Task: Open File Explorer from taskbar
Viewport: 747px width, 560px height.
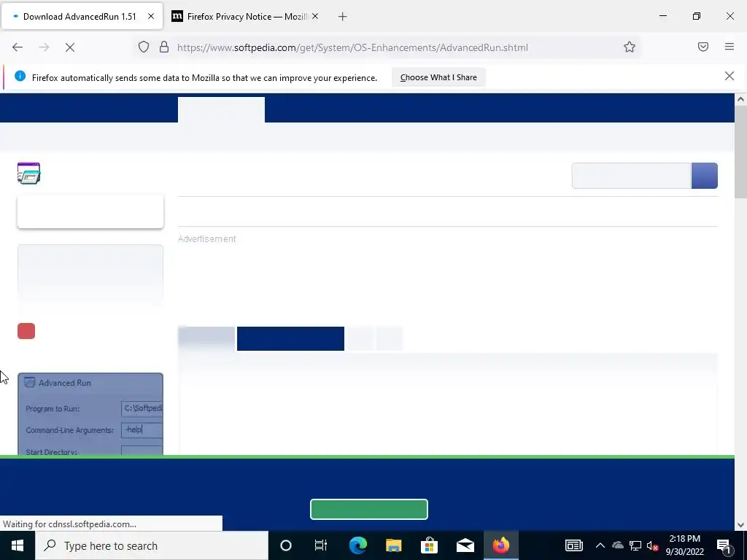Action: click(x=393, y=545)
